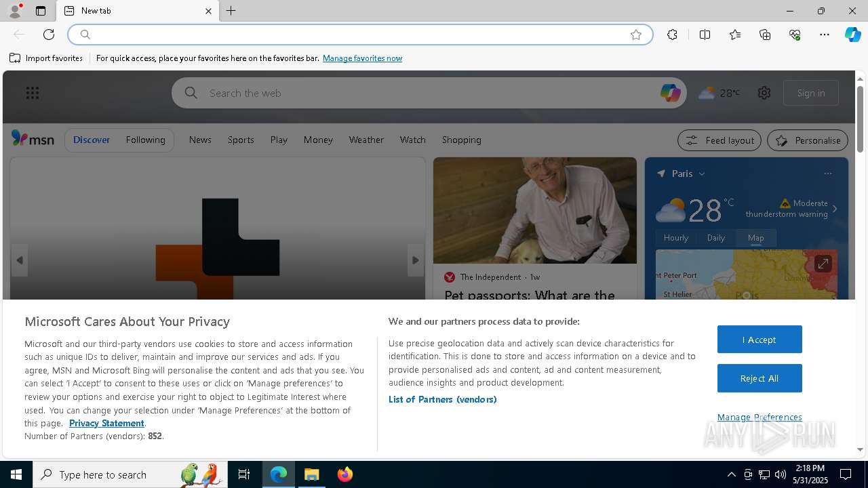Open Settings and more ellipsis menu
The height and width of the screenshot is (488, 868).
(825, 35)
